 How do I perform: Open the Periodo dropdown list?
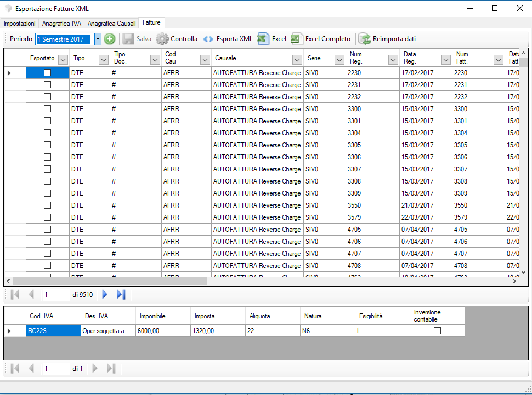(98, 39)
